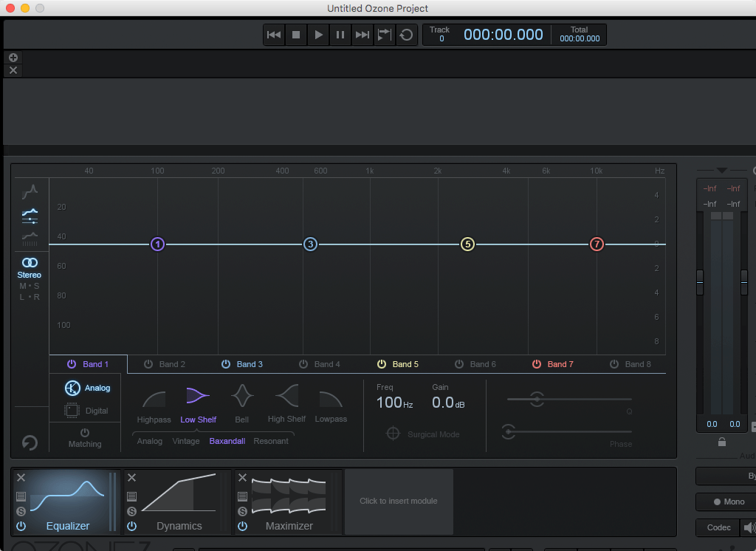Select the Lowpass filter shape
The image size is (756, 551).
[331, 405]
